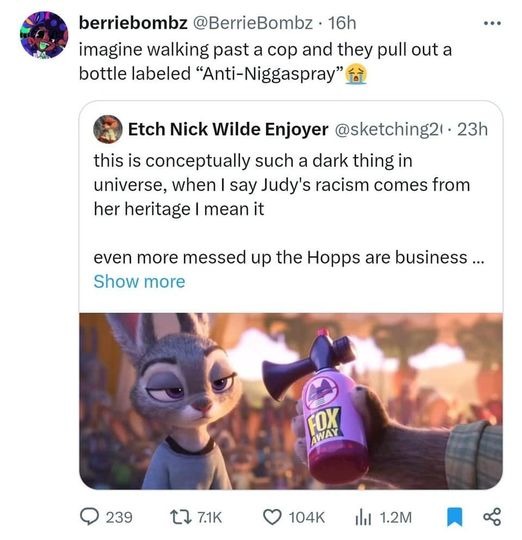Open the reply comments icon

click(89, 517)
